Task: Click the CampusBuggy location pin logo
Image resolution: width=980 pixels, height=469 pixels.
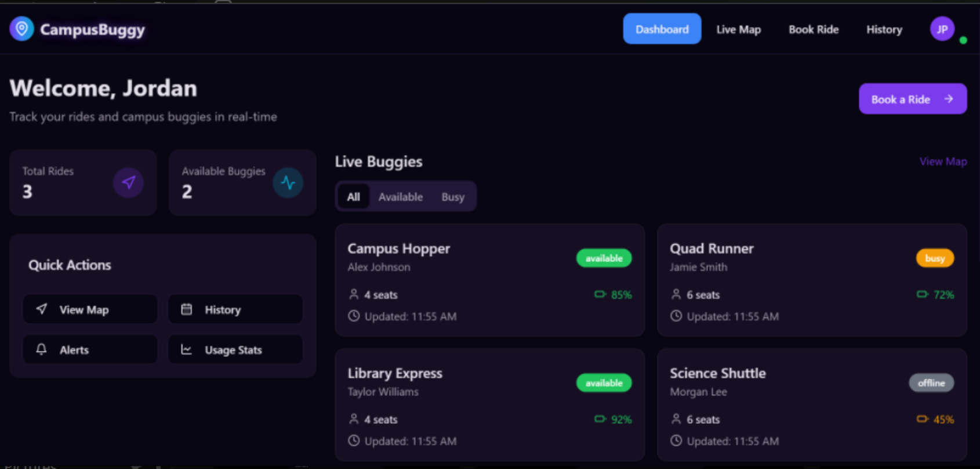Action: (22, 28)
